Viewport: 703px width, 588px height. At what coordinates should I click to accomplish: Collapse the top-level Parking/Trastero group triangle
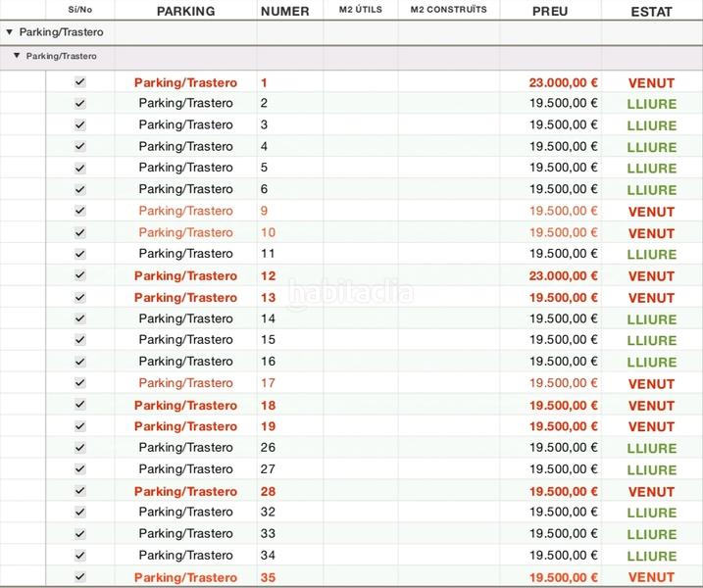click(x=9, y=32)
